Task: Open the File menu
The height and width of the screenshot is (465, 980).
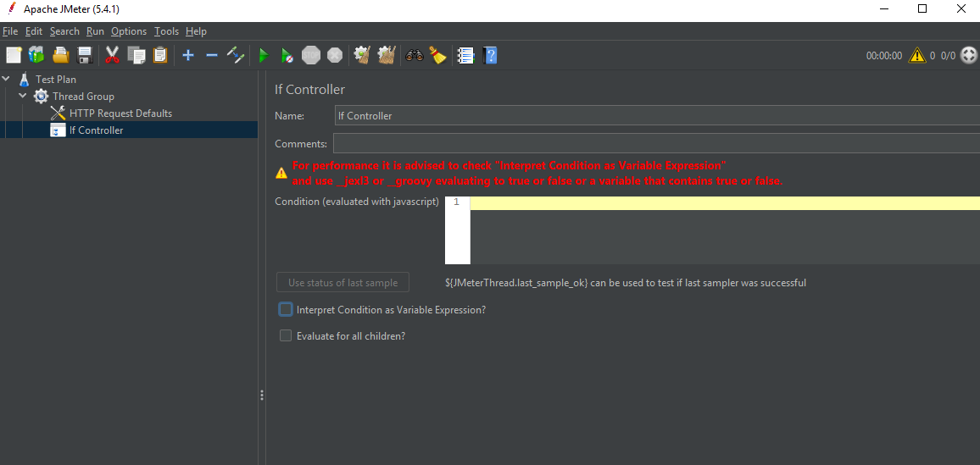Action: coord(10,31)
